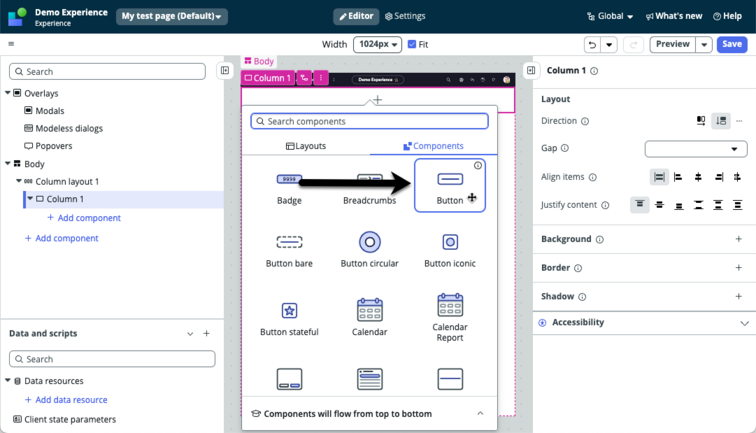Click the Align items info icon
Image resolution: width=756 pixels, height=433 pixels.
(593, 177)
